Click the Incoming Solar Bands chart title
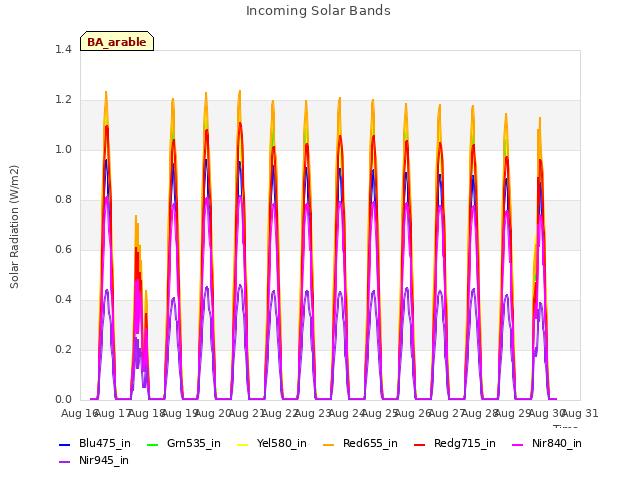 coord(318,11)
